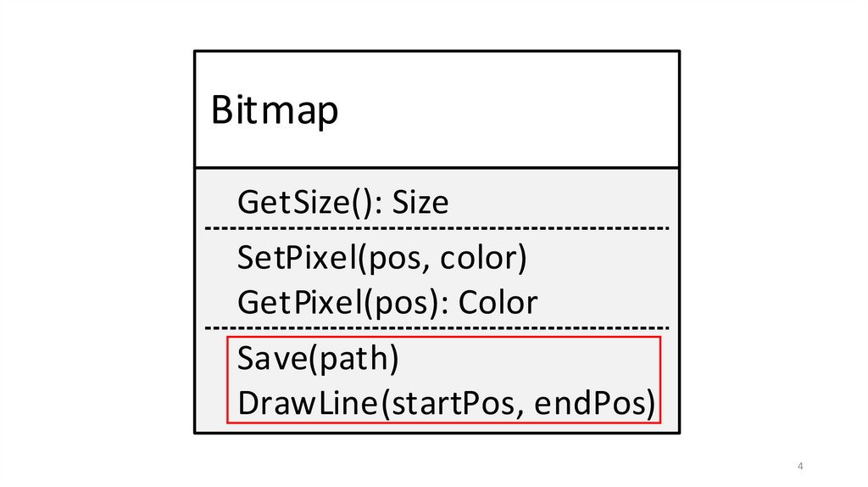Click the dashed separator below GetSize
Screen dimensions: 868x487
click(437, 229)
